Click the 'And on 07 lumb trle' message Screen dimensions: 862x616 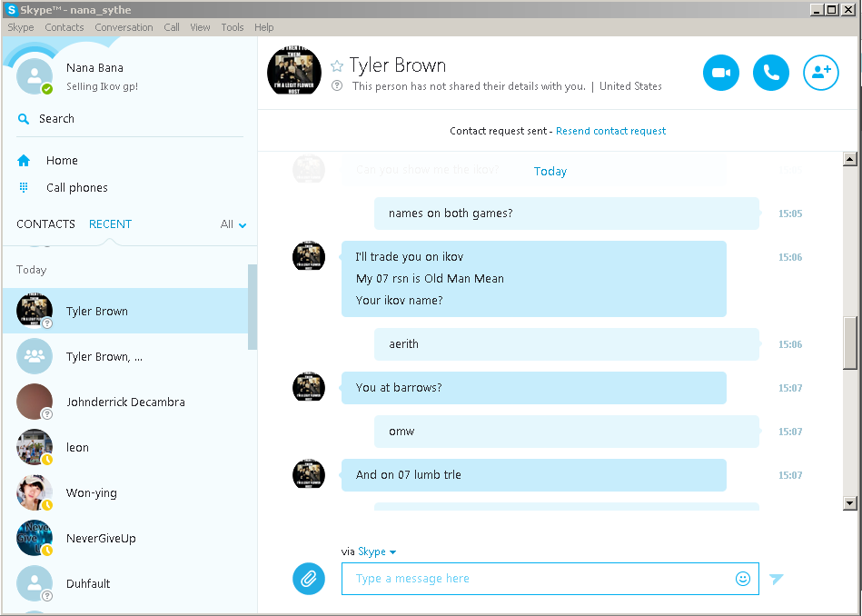pyautogui.click(x=534, y=475)
